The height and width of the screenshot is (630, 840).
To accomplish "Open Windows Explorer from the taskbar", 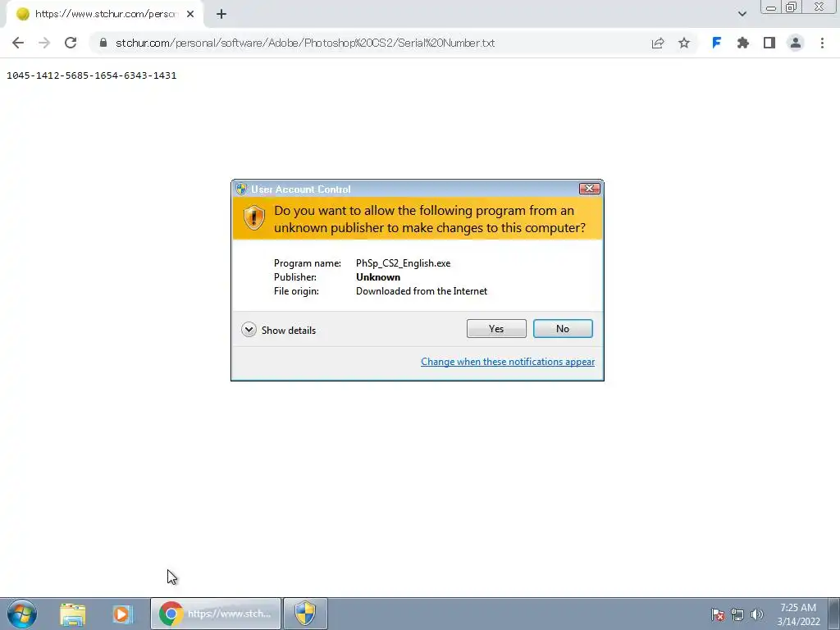I will pos(73,614).
